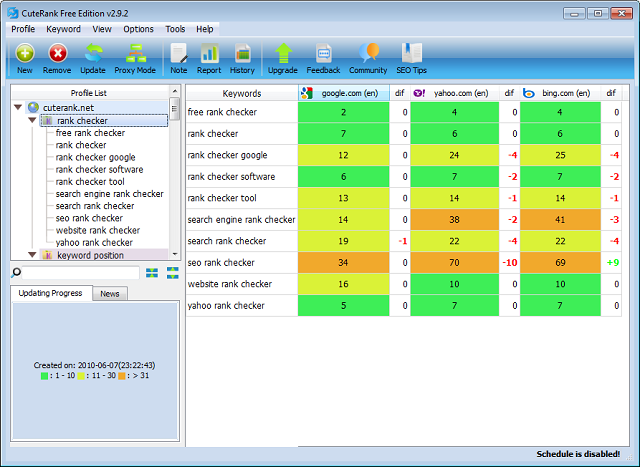Click the Profile List header
The width and height of the screenshot is (640, 467).
[89, 93]
